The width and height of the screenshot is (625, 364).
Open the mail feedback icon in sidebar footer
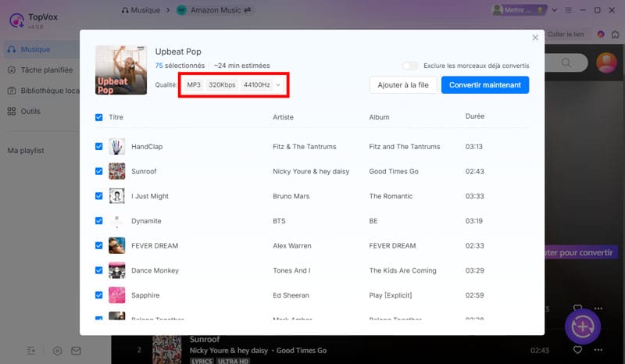click(x=76, y=351)
